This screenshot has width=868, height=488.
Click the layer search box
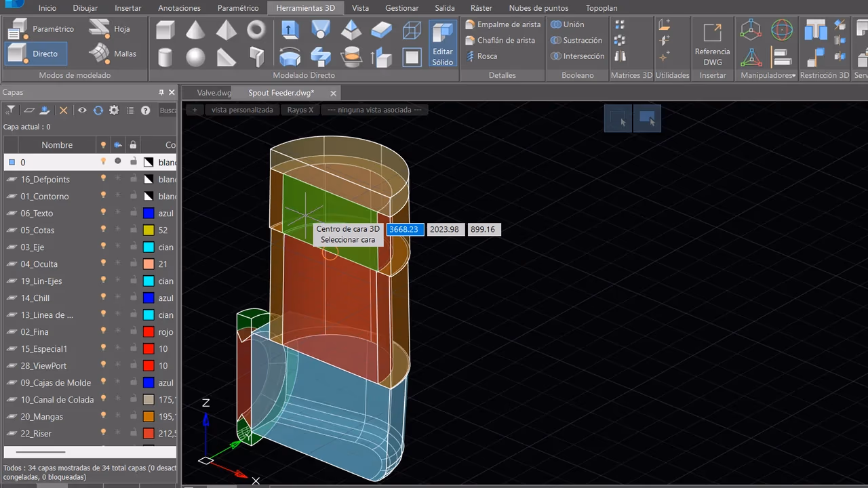pyautogui.click(x=167, y=110)
